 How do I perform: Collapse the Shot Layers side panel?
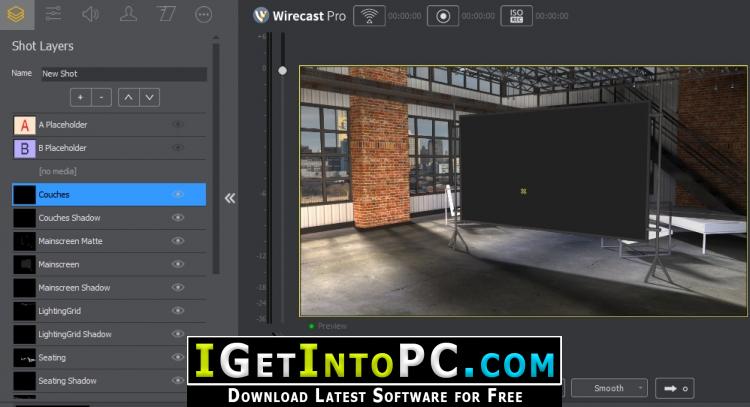pyautogui.click(x=230, y=198)
